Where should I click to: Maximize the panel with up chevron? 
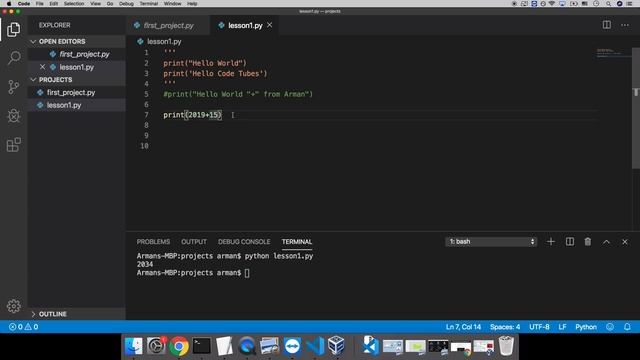pyautogui.click(x=606, y=242)
